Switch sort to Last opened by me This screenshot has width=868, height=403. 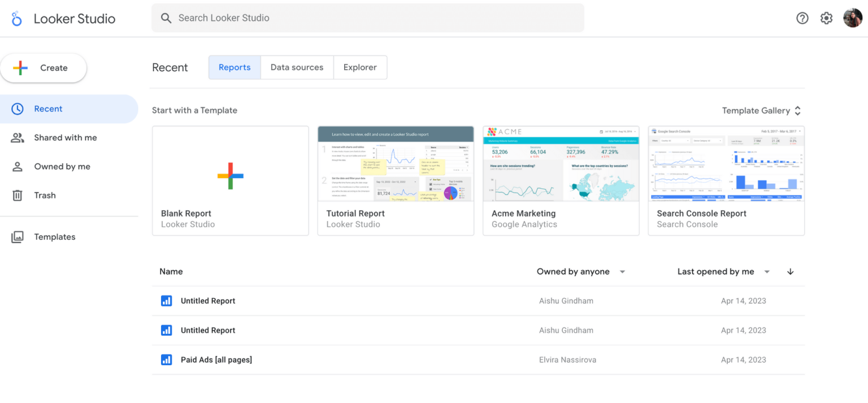tap(716, 271)
